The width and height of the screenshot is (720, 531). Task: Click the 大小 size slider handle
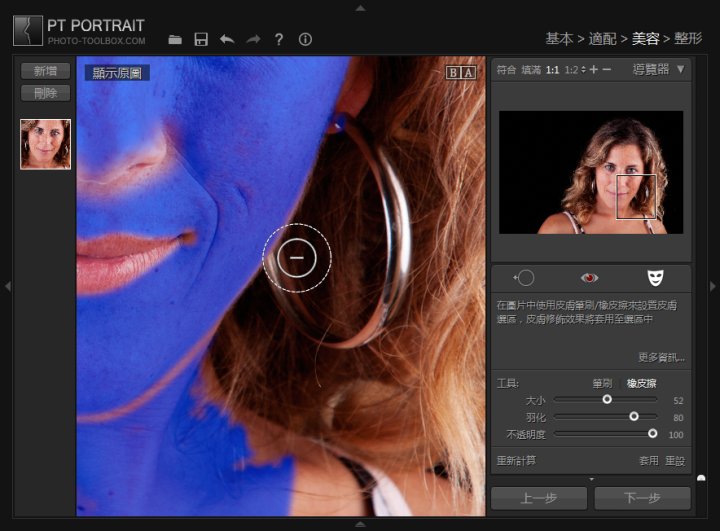point(607,399)
